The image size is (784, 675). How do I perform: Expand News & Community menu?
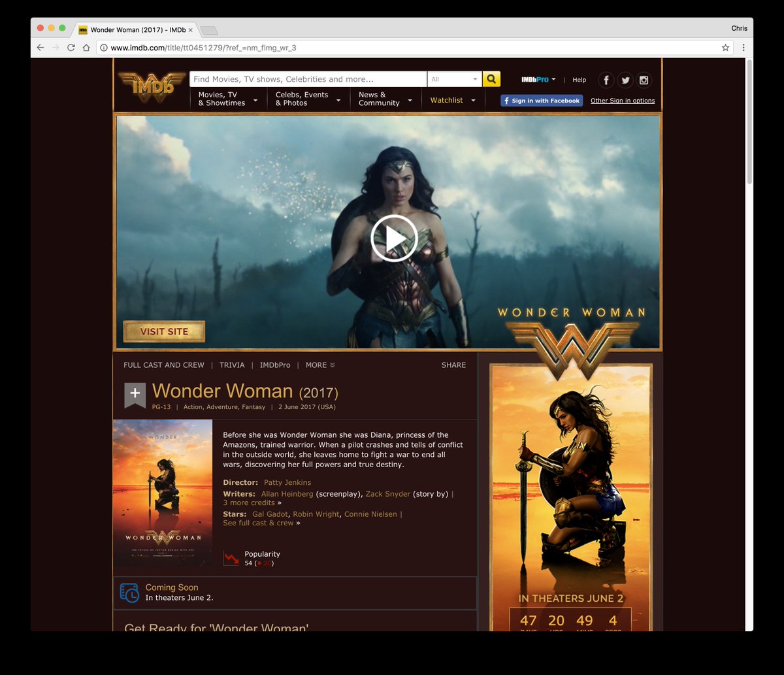[x=385, y=99]
